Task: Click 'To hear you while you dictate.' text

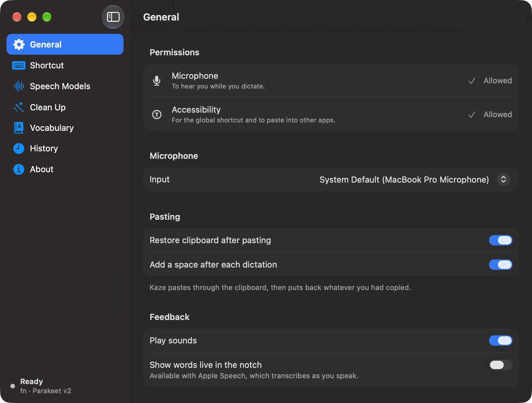Action: click(x=218, y=86)
